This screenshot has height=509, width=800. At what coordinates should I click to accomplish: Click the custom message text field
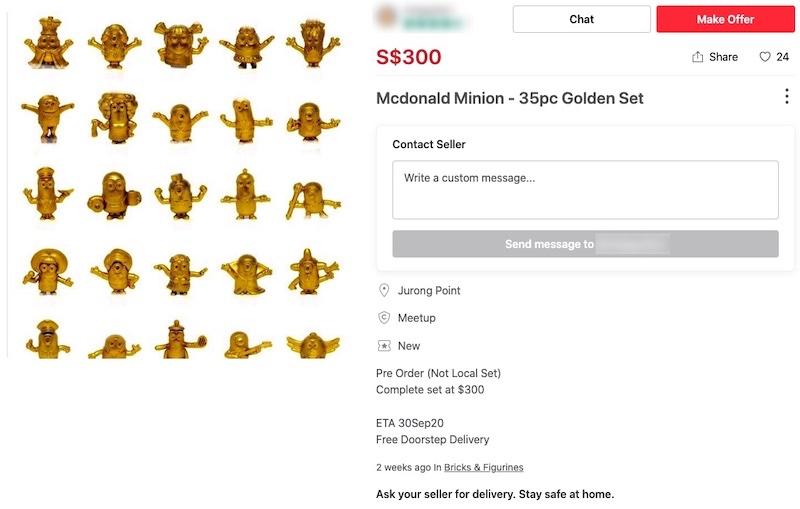click(585, 189)
